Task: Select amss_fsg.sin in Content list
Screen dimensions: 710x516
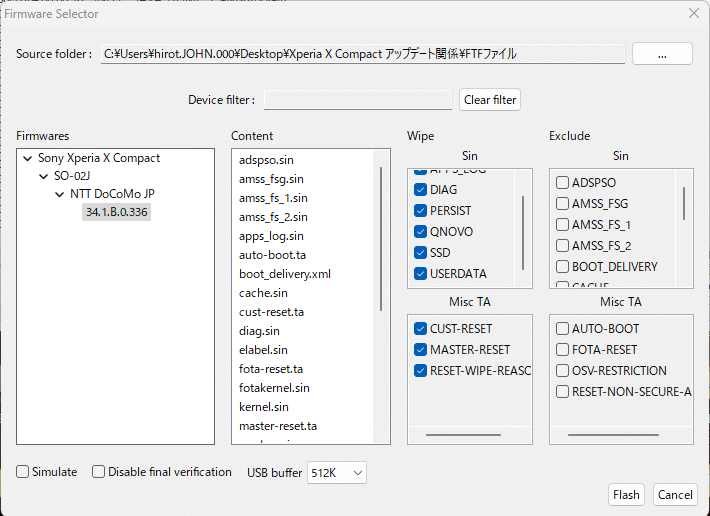Action: click(x=271, y=179)
